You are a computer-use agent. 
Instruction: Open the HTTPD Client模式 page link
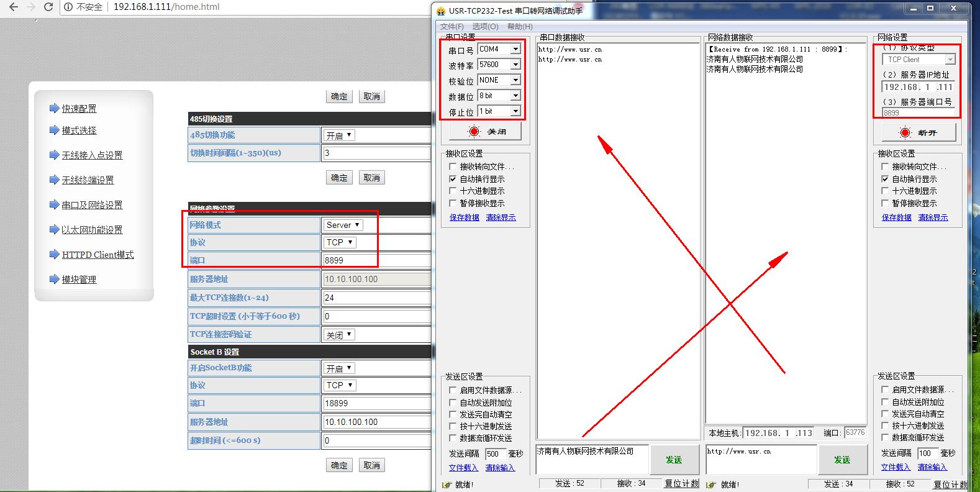(98, 255)
